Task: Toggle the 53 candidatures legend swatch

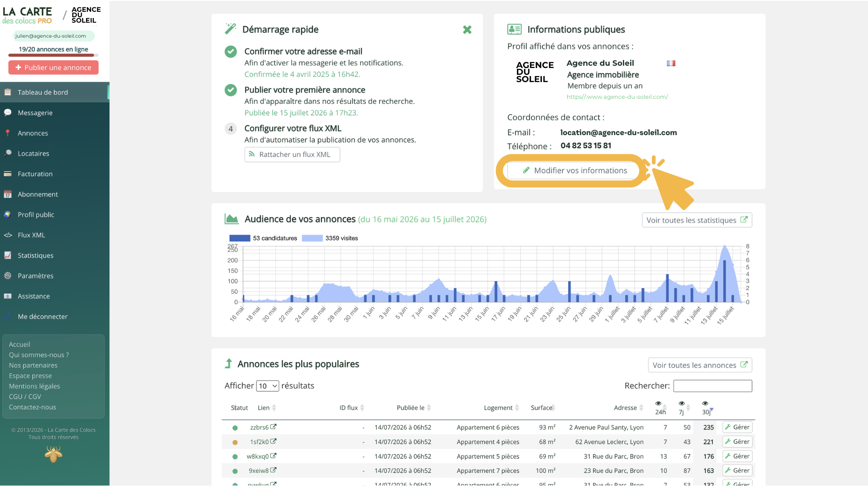Action: click(x=240, y=238)
